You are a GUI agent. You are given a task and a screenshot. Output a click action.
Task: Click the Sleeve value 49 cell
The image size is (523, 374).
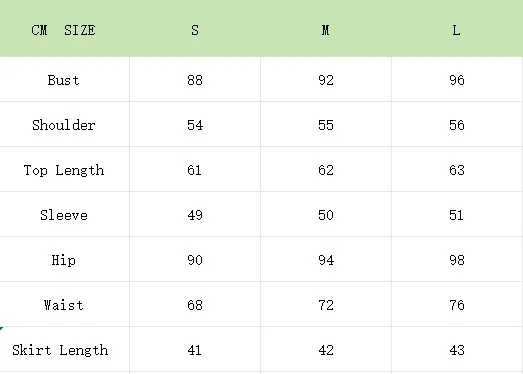click(195, 214)
